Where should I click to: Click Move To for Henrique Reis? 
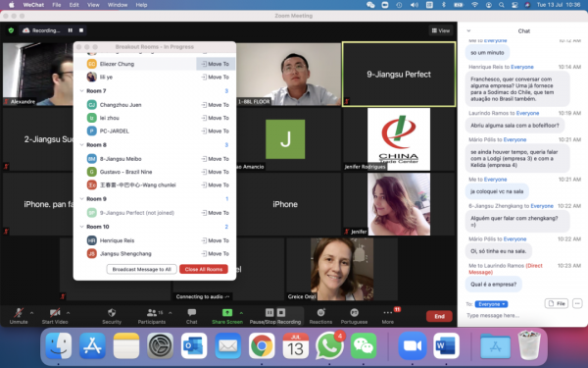point(216,240)
